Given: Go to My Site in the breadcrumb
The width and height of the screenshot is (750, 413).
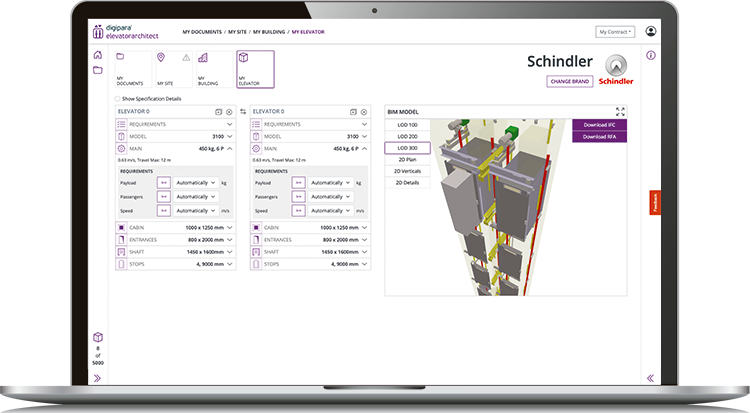Looking at the screenshot, I should [x=237, y=32].
